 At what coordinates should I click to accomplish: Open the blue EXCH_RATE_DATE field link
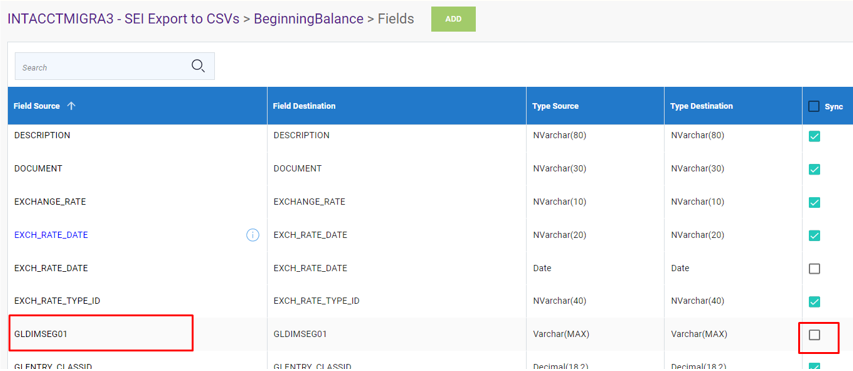click(51, 235)
